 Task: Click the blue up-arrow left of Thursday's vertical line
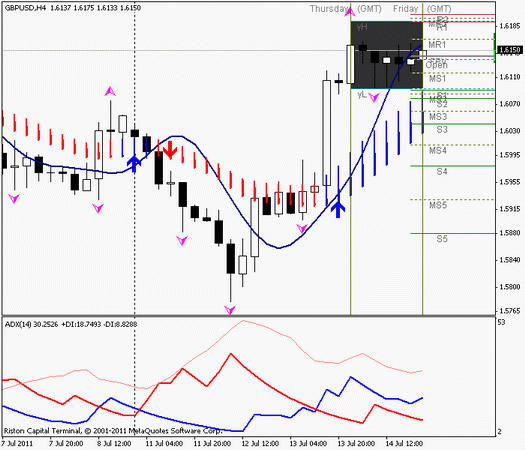click(338, 209)
